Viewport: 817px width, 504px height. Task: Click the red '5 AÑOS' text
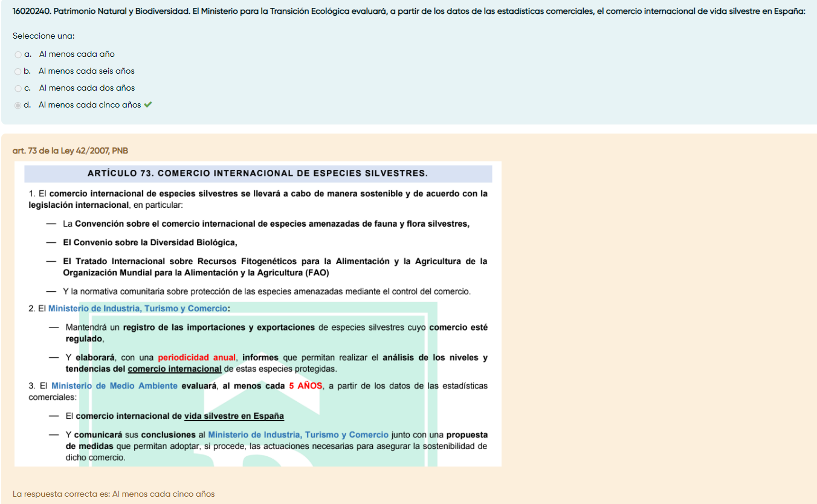pyautogui.click(x=305, y=386)
